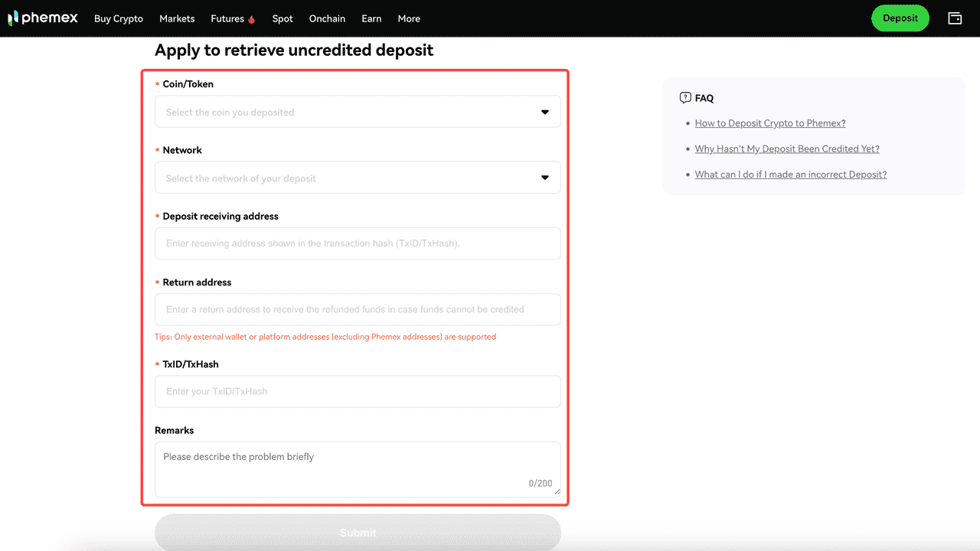Select the TxID/TxHash input box
The width and height of the screenshot is (980, 551).
[x=358, y=391]
